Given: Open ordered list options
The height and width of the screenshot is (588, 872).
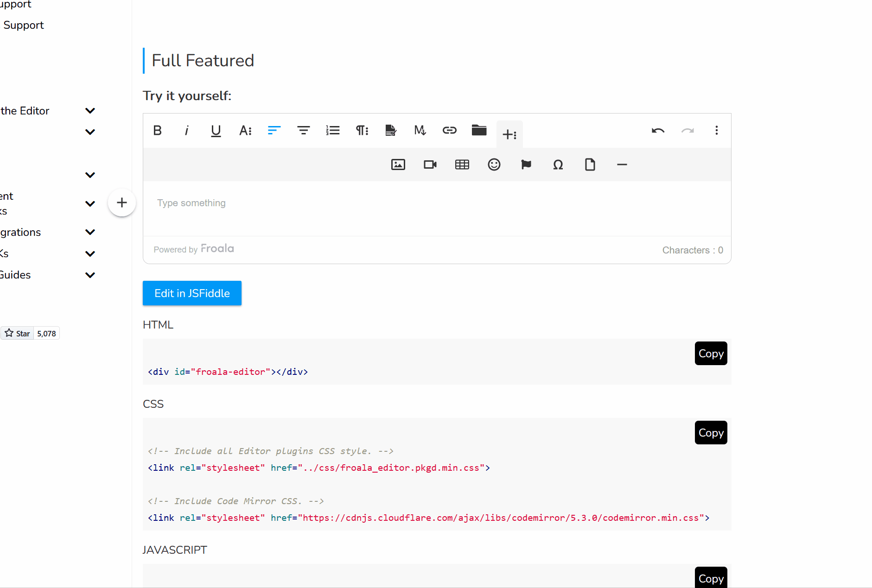Looking at the screenshot, I should pos(333,131).
